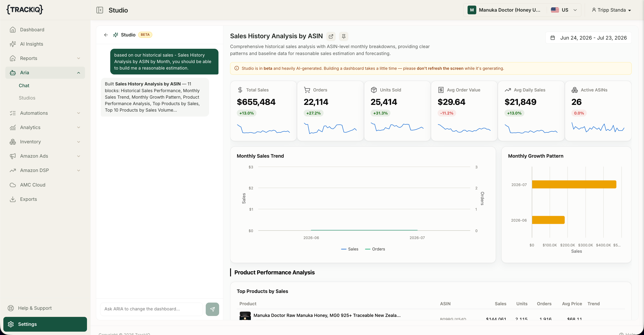Open the US marketplace dropdown

pos(564,10)
